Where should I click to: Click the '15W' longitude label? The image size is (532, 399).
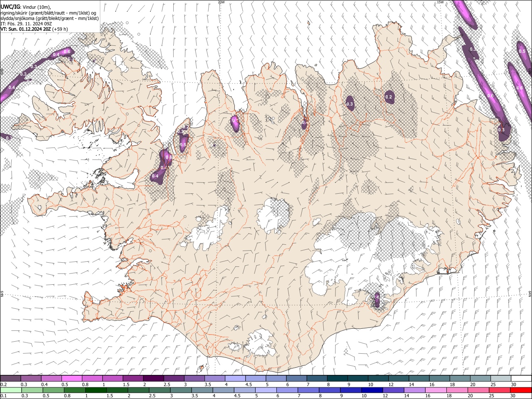coord(440,2)
